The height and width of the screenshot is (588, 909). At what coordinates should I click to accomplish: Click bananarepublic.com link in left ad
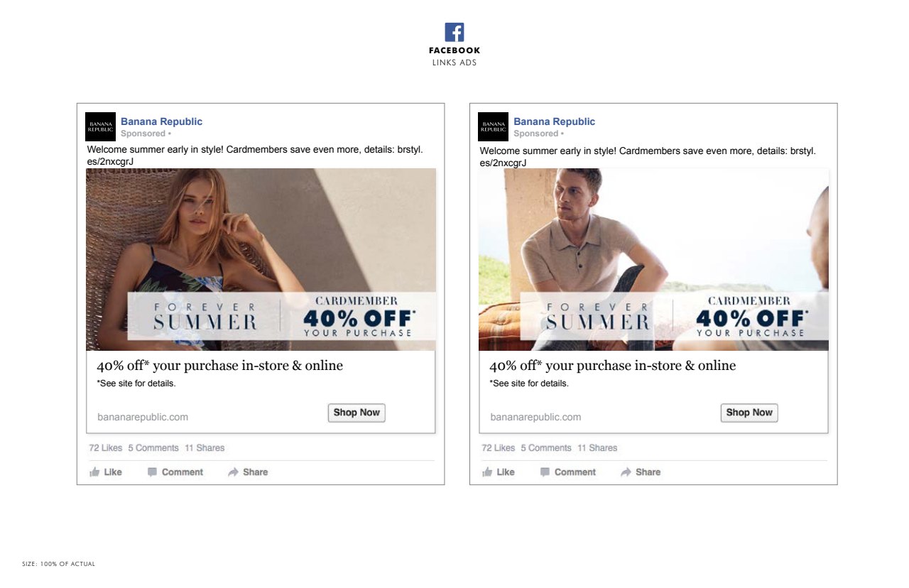tap(143, 417)
